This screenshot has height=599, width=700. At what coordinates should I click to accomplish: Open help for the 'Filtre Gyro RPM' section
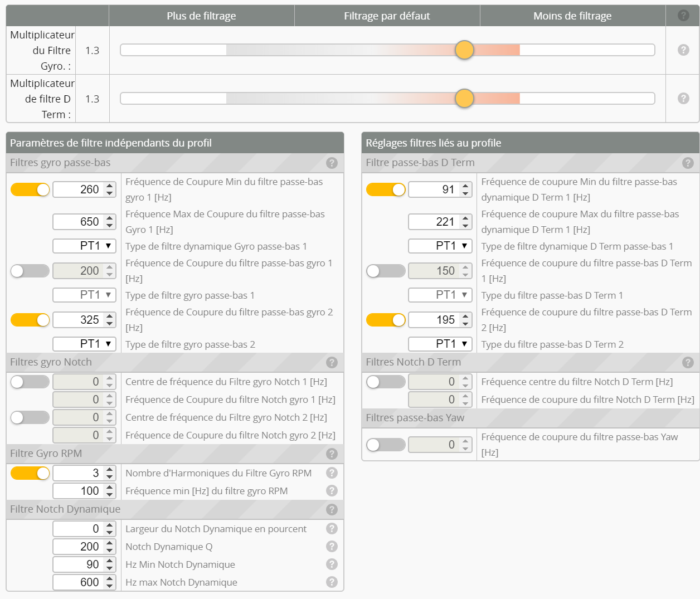332,454
